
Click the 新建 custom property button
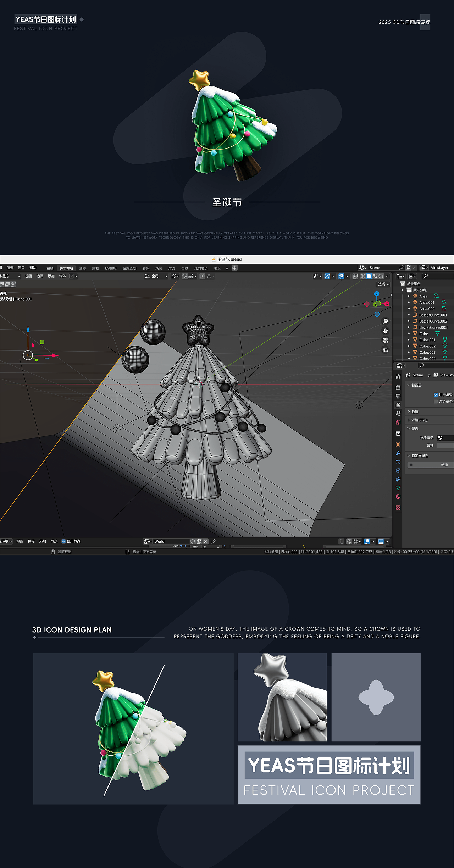[431, 465]
